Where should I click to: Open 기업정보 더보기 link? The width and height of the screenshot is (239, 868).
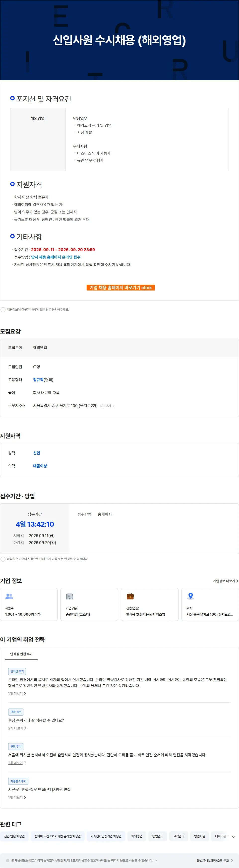226,581
